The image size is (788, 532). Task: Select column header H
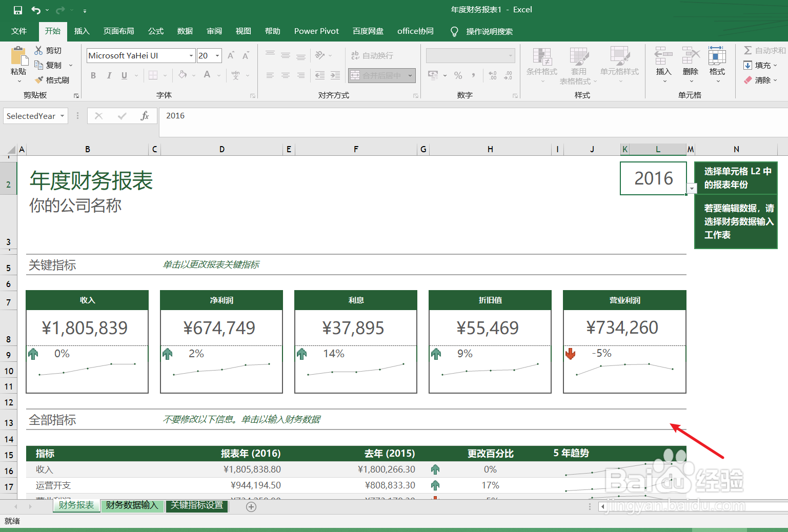coord(490,149)
